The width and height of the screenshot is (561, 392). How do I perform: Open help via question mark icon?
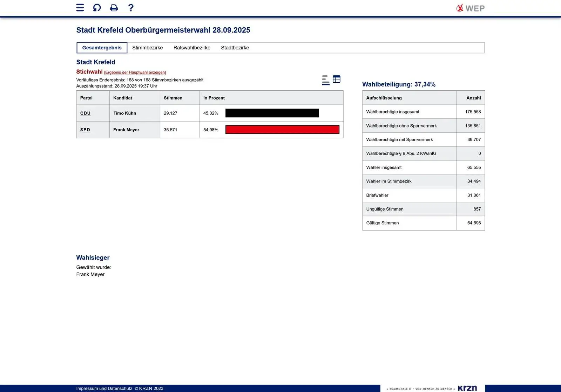click(131, 8)
